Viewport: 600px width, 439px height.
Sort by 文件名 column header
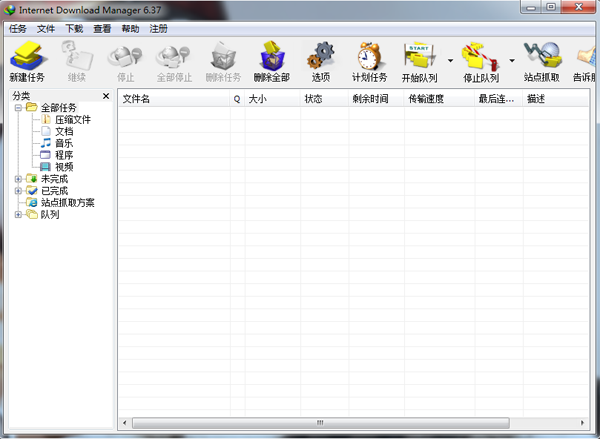(x=174, y=99)
